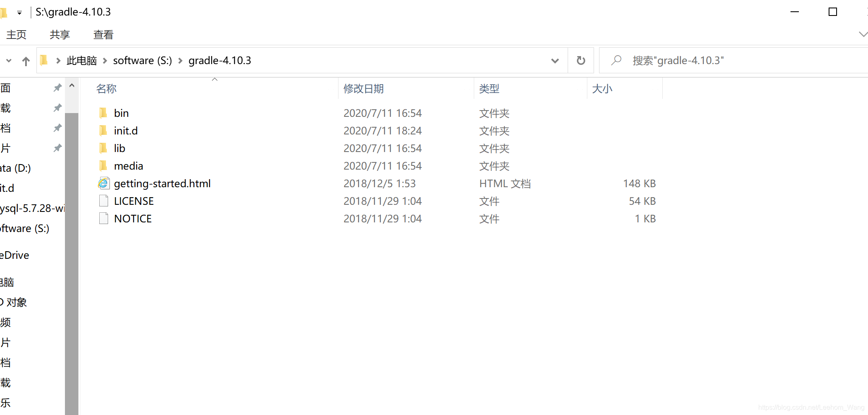
Task: Expand the ribbon with chevron
Action: coord(863,34)
